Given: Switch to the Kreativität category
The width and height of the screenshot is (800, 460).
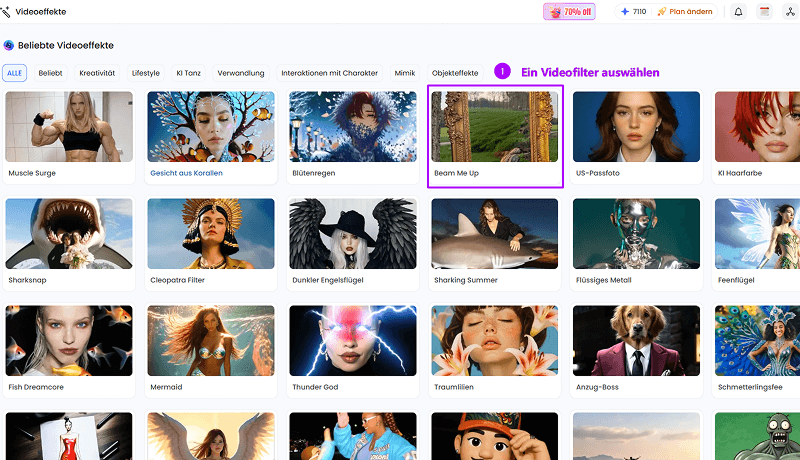Looking at the screenshot, I should point(97,73).
